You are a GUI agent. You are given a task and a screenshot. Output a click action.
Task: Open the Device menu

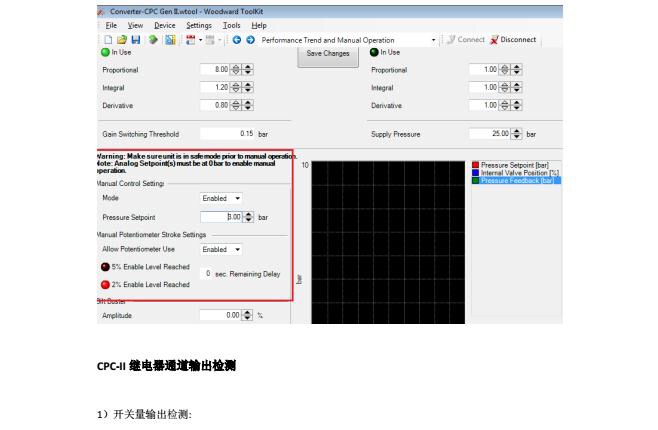tap(164, 25)
